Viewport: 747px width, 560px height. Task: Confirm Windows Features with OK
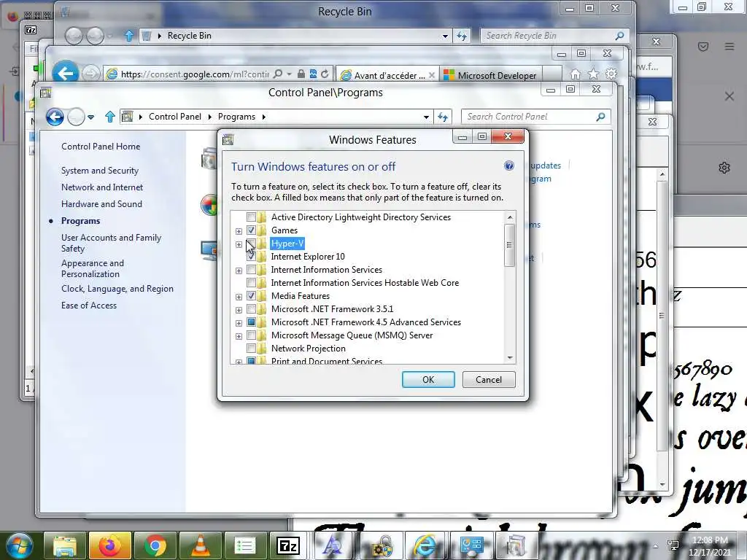click(x=428, y=379)
